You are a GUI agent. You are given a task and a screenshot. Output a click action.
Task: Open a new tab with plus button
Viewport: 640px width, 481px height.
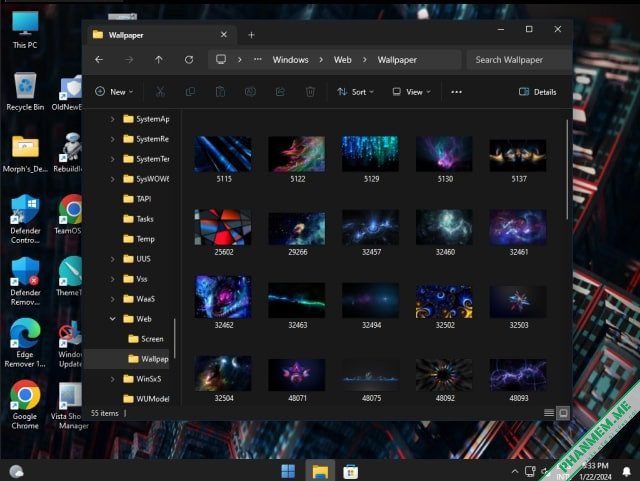point(251,35)
